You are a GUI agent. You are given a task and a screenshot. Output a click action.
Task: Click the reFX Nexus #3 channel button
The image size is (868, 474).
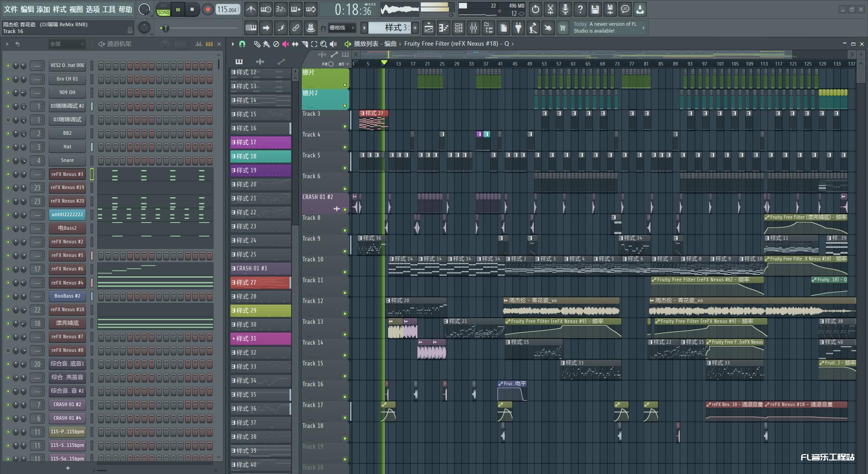click(67, 174)
